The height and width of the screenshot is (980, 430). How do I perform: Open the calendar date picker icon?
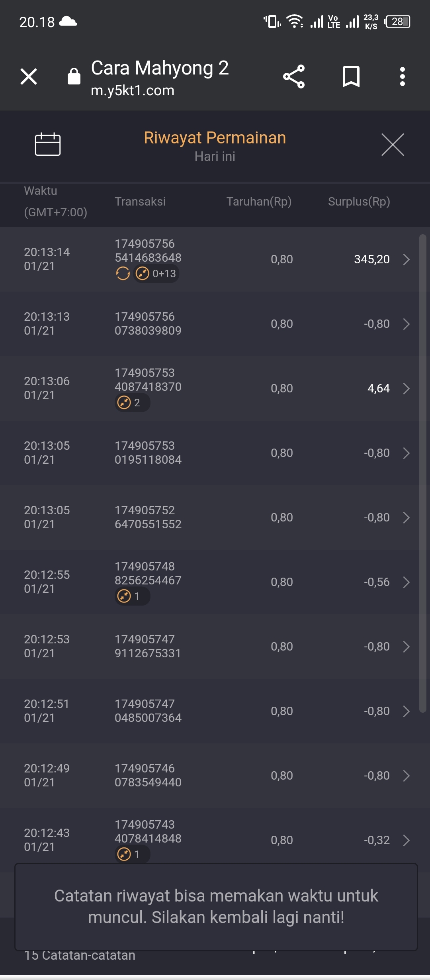click(x=48, y=144)
